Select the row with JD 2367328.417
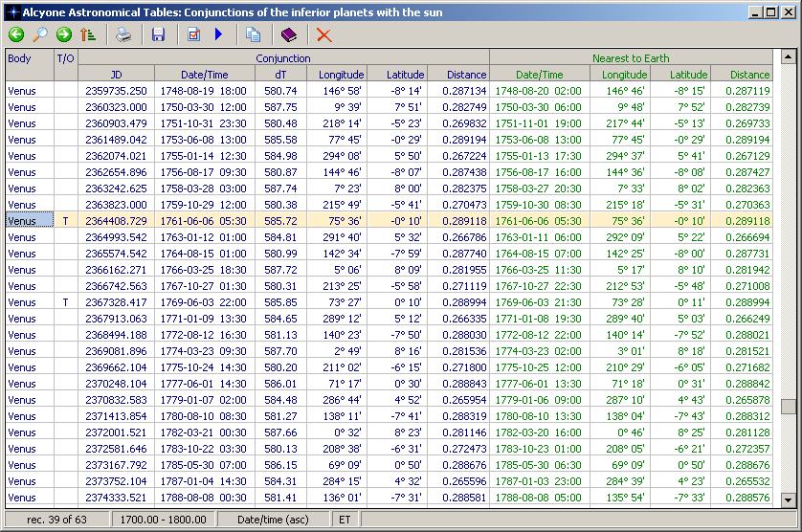The image size is (802, 532). pos(116,302)
